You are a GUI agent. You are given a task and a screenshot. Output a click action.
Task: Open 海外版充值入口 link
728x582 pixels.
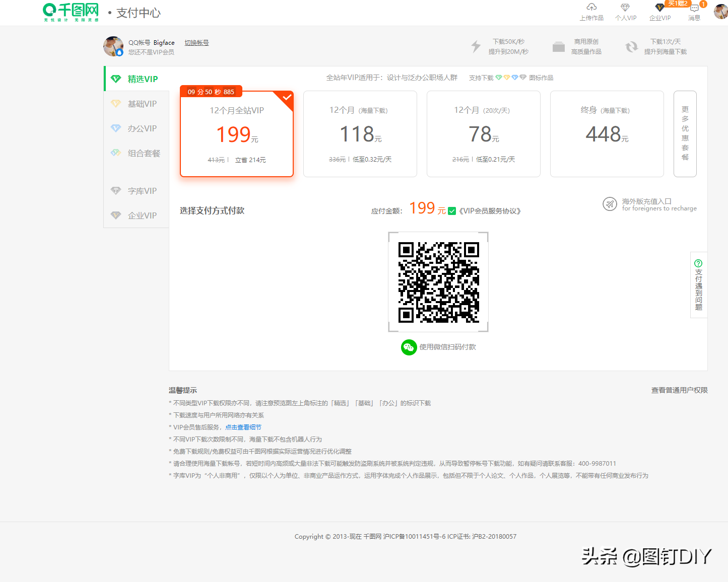pos(659,204)
